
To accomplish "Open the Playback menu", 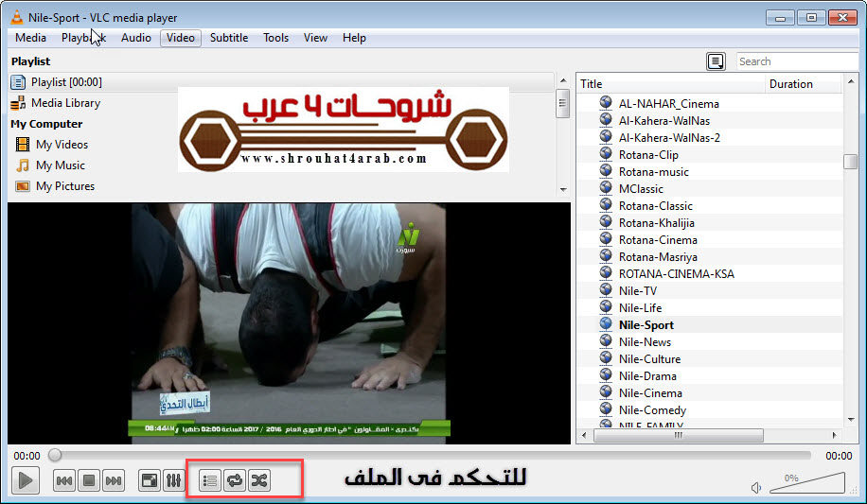I will tap(83, 38).
